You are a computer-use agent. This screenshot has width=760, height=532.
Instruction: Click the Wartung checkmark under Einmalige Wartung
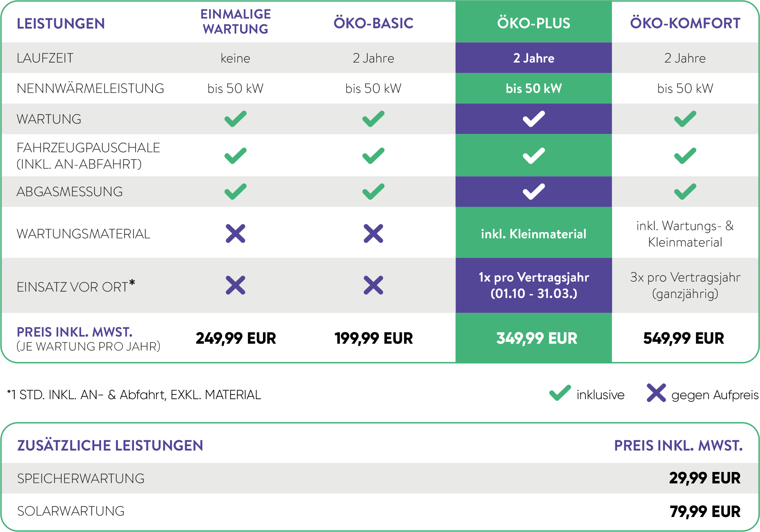tap(235, 119)
